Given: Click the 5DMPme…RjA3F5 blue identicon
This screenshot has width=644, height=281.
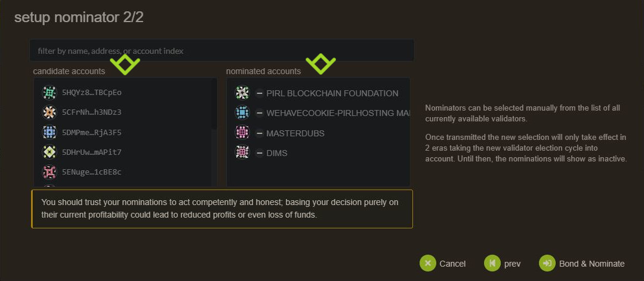Looking at the screenshot, I should coord(50,132).
